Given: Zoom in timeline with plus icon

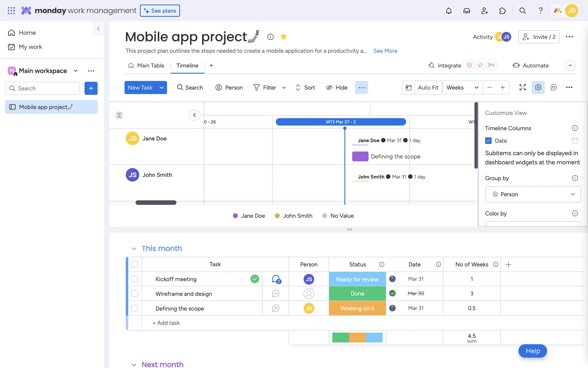Looking at the screenshot, I should pyautogui.click(x=503, y=87).
